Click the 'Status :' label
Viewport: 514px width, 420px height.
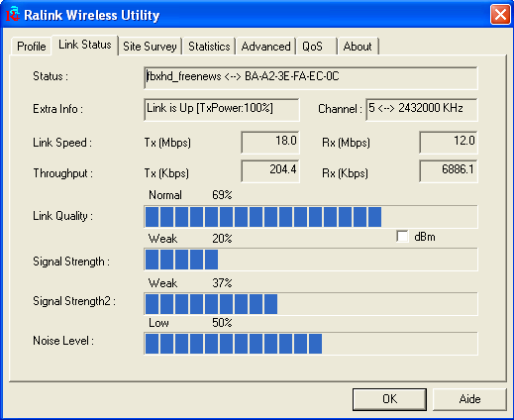point(51,76)
